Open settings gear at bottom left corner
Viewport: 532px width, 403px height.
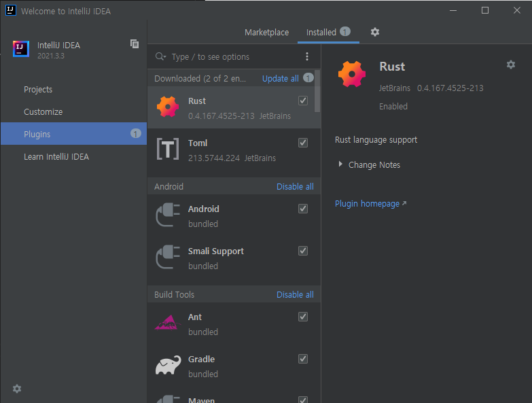click(x=17, y=389)
